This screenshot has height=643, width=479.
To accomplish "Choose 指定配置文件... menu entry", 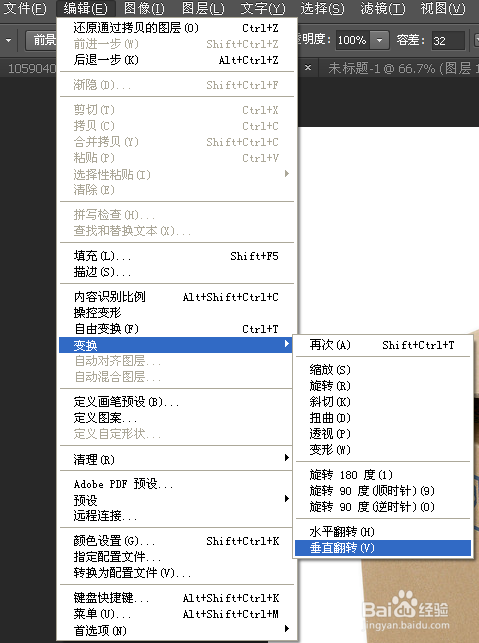I will tap(176, 557).
